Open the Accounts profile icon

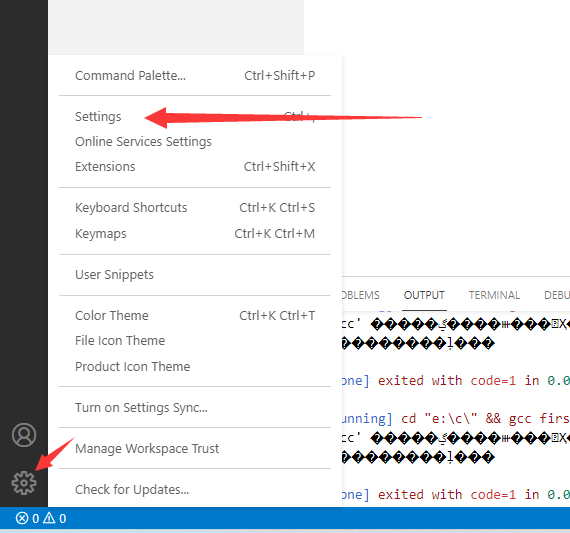pyautogui.click(x=24, y=435)
